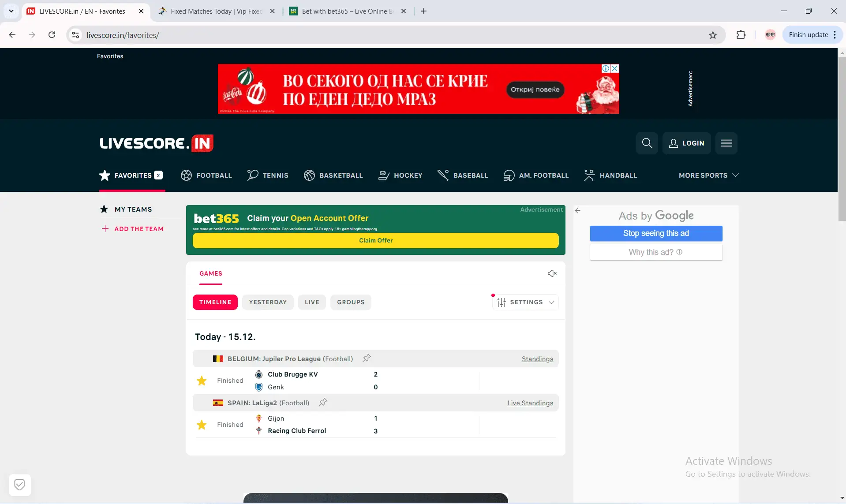
Task: Go to the Baseball section
Action: pyautogui.click(x=463, y=175)
